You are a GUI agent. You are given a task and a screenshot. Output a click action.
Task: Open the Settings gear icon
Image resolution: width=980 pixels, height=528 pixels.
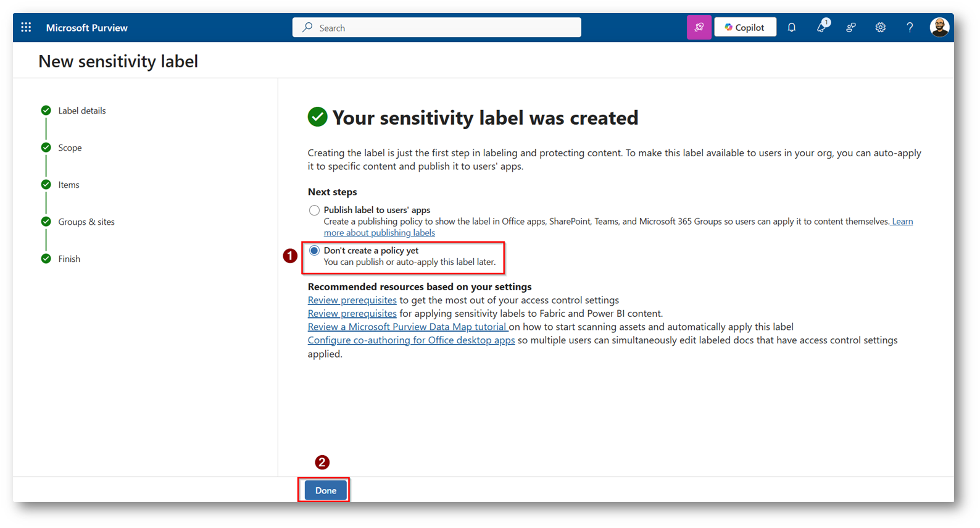(880, 28)
